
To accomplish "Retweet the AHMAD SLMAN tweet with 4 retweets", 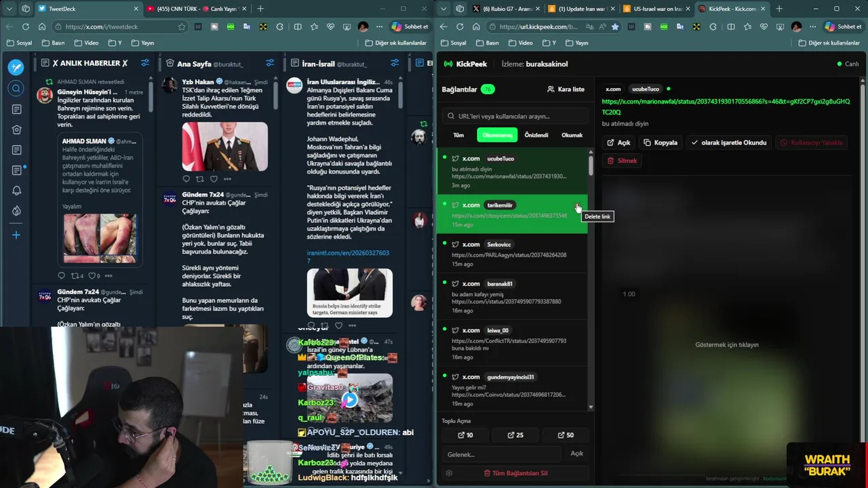I will pos(75,276).
